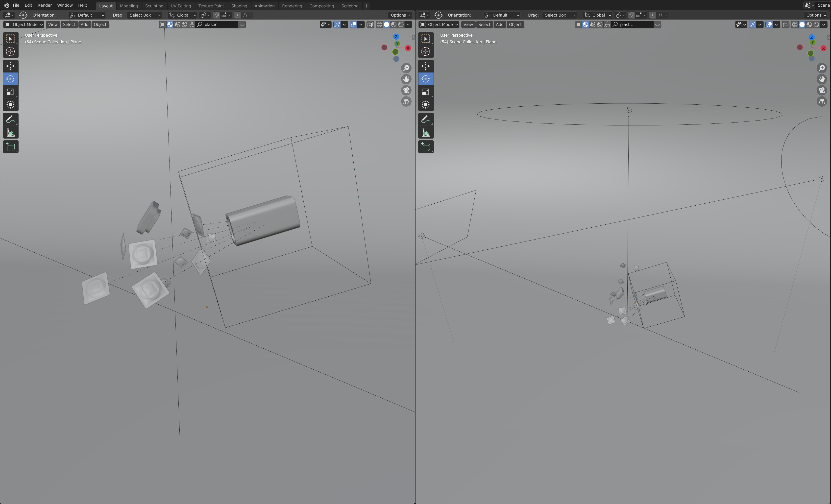Screen dimensions: 831x504
Task: Open the Object Mode dropdown in left viewport
Action: point(24,24)
